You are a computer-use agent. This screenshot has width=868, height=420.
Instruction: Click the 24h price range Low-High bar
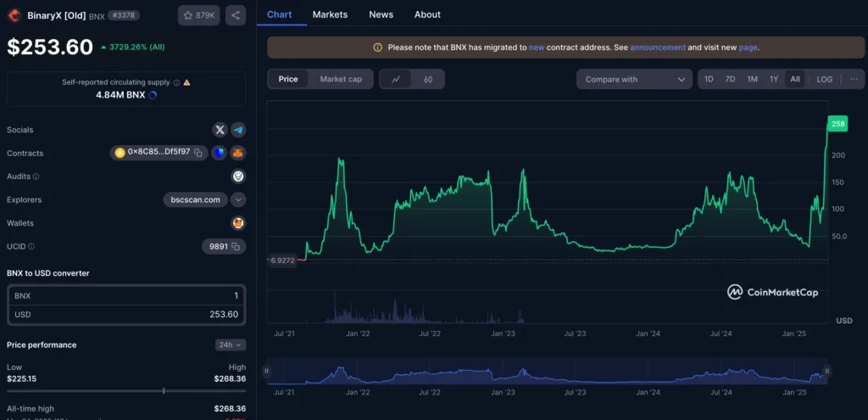click(126, 390)
